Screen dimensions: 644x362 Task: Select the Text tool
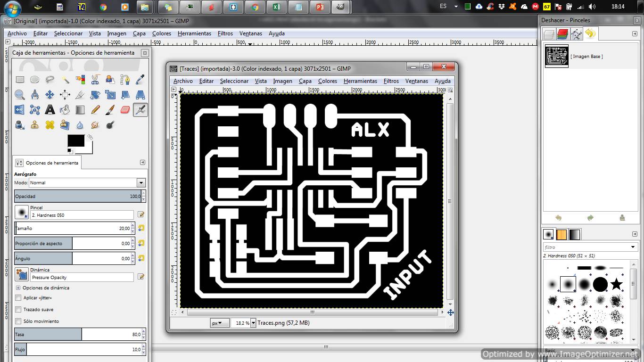pos(50,110)
